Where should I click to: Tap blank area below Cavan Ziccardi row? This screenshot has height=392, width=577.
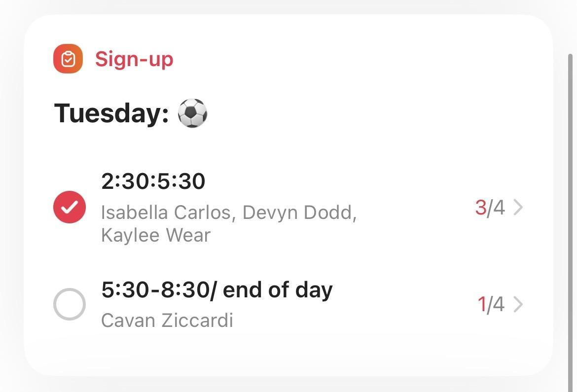[x=286, y=353]
